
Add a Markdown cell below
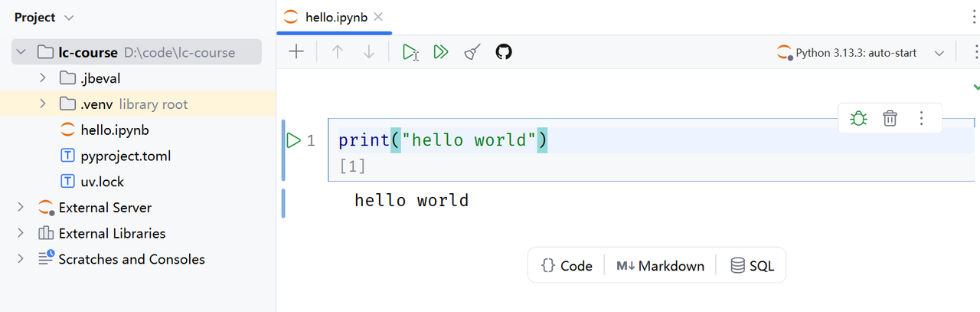(x=660, y=266)
